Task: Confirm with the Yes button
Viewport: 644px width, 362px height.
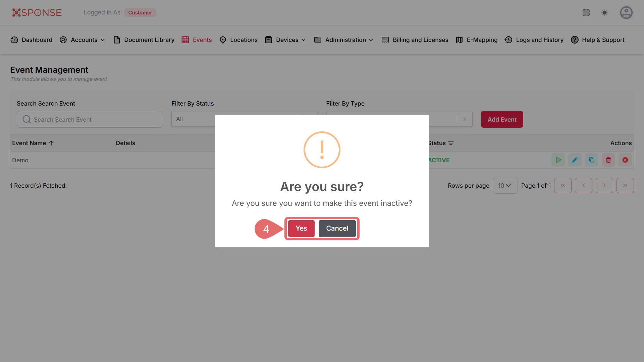Action: [x=301, y=228]
